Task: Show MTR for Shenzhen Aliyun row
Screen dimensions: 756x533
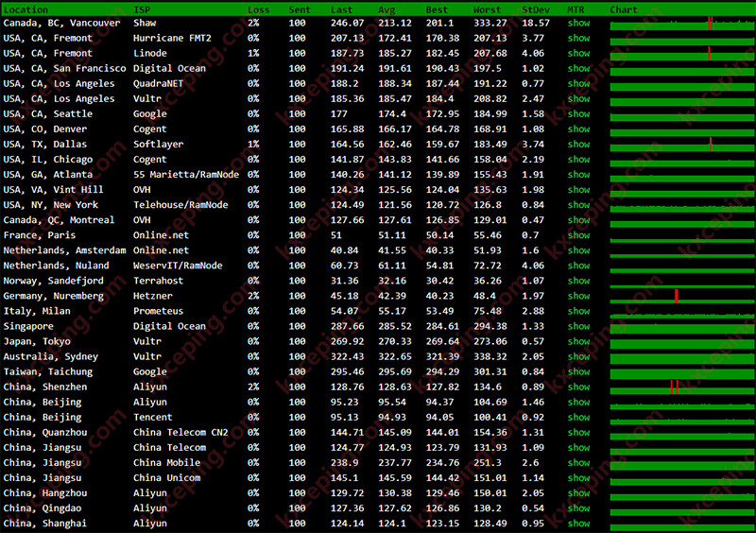Action: click(578, 387)
